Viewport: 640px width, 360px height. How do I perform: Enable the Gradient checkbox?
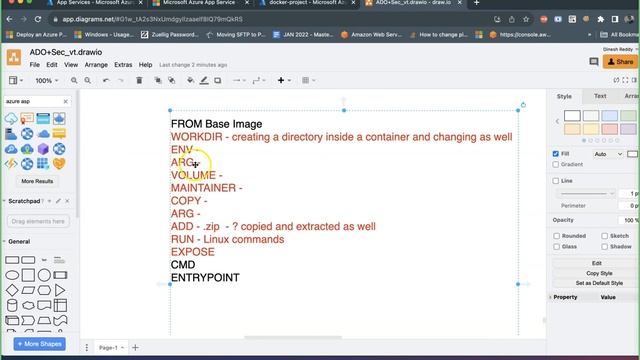pyautogui.click(x=556, y=164)
